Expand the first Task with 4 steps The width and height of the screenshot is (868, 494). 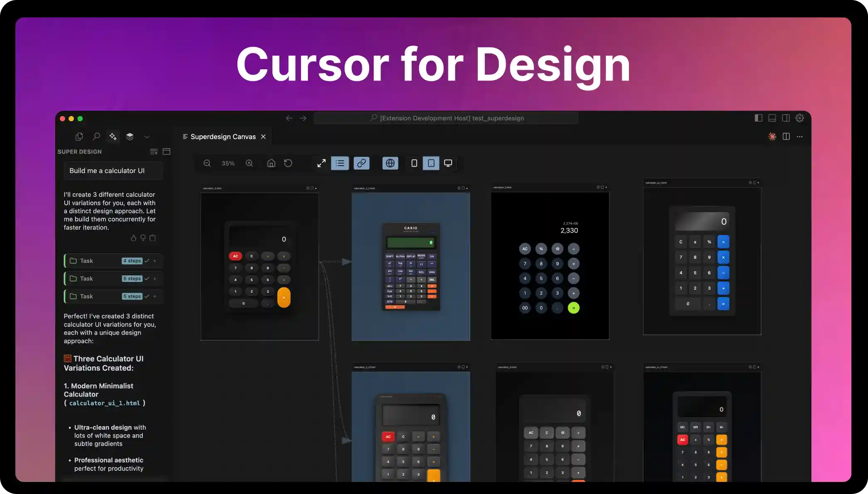pyautogui.click(x=155, y=261)
